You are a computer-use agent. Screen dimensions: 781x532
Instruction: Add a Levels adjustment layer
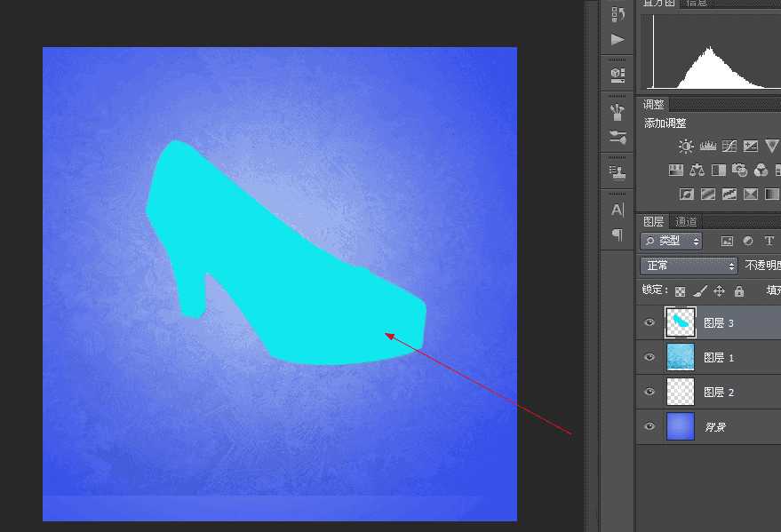(x=708, y=145)
